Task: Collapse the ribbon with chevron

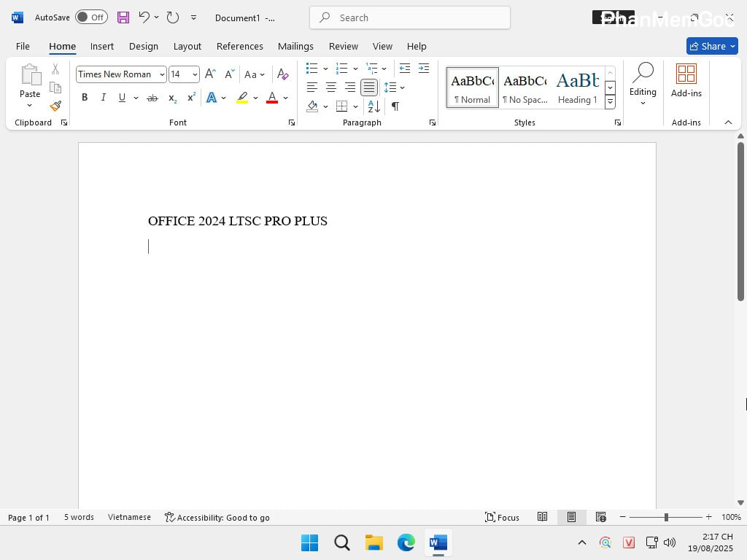Action: point(728,122)
